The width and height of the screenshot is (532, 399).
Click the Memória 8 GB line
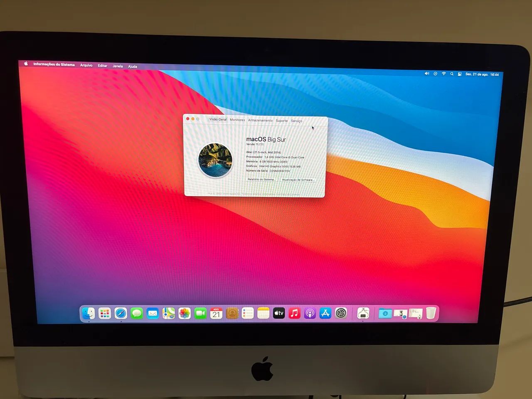pyautogui.click(x=267, y=162)
